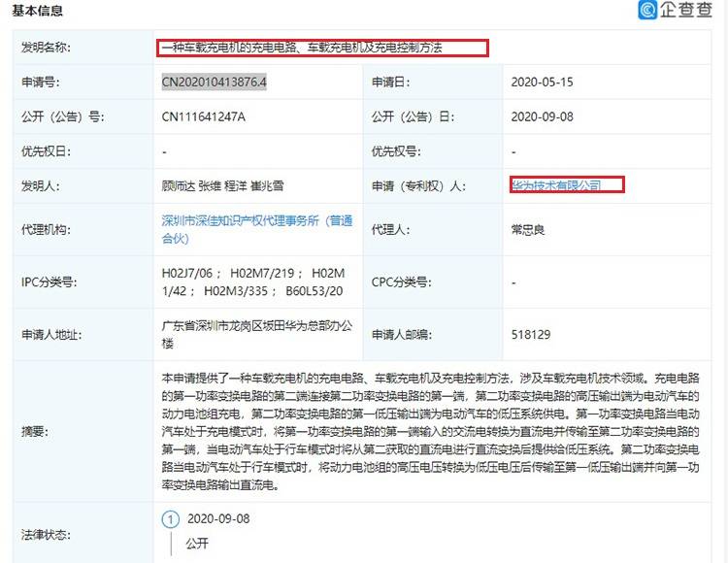728x563 pixels.
Task: Select application number CN202010413876.4
Action: (215, 83)
